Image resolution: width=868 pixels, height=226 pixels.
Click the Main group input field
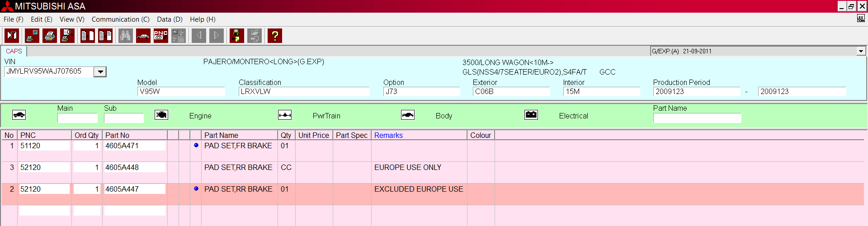tap(77, 118)
